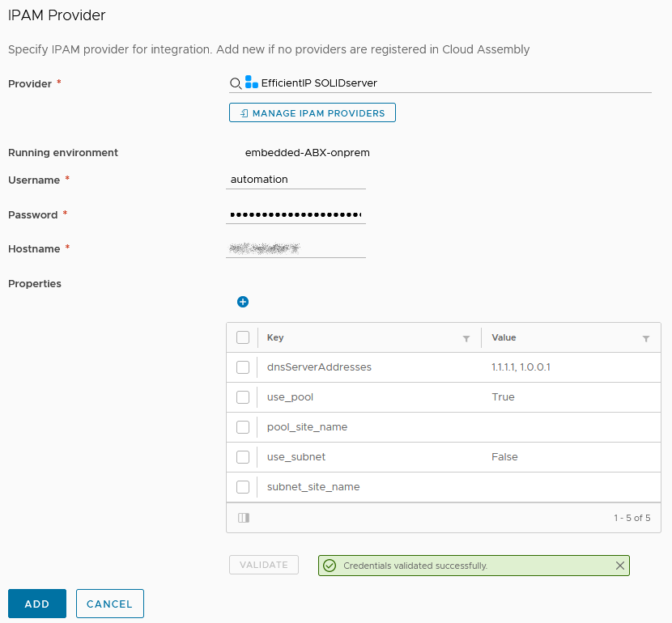Viewport: 672px width, 623px height.
Task: Click into the Hostname field
Action: coord(296,248)
